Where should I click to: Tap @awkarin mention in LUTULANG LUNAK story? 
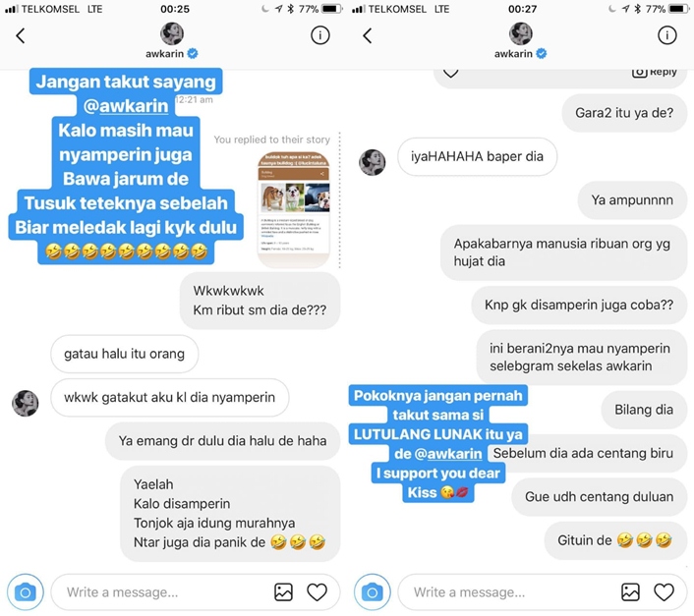point(448,454)
